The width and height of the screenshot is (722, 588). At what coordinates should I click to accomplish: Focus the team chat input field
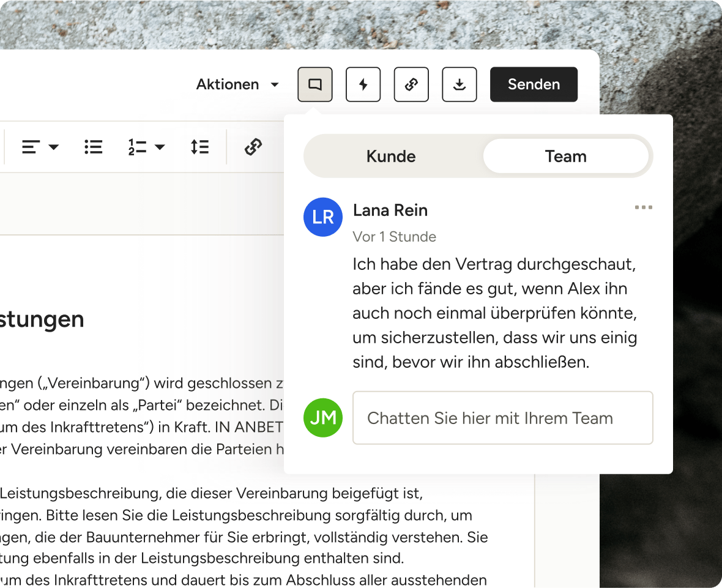(502, 418)
